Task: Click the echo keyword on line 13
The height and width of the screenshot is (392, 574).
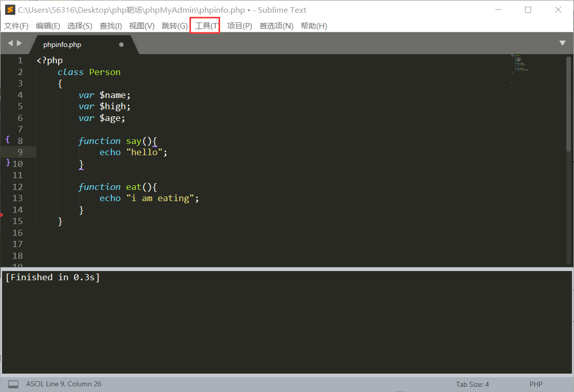Action: 110,199
